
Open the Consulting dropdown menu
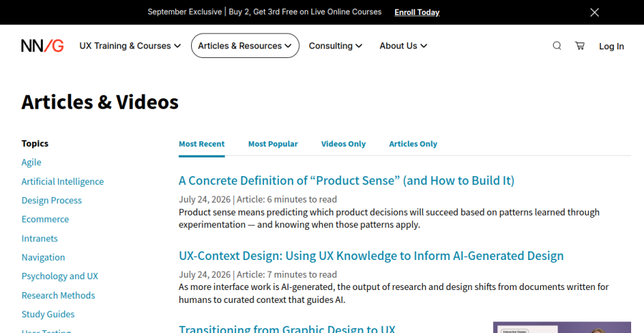[x=336, y=46]
